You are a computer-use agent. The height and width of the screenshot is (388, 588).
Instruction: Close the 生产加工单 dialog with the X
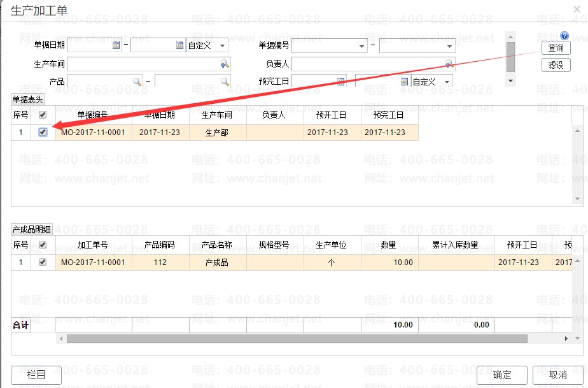[x=577, y=10]
